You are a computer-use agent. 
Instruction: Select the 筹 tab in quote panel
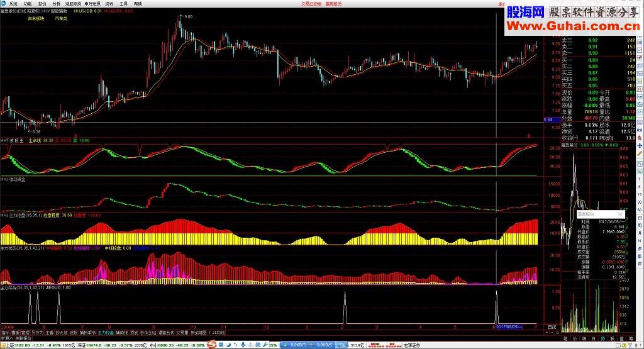(631, 339)
